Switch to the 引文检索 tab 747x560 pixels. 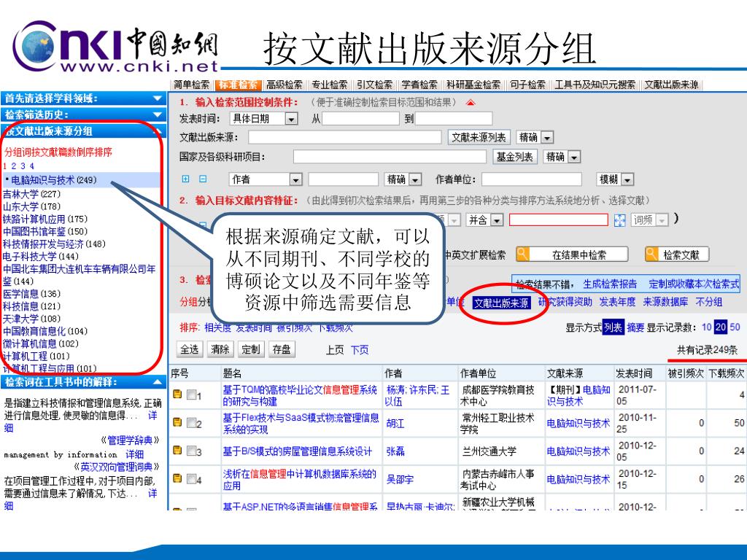pyautogui.click(x=374, y=85)
